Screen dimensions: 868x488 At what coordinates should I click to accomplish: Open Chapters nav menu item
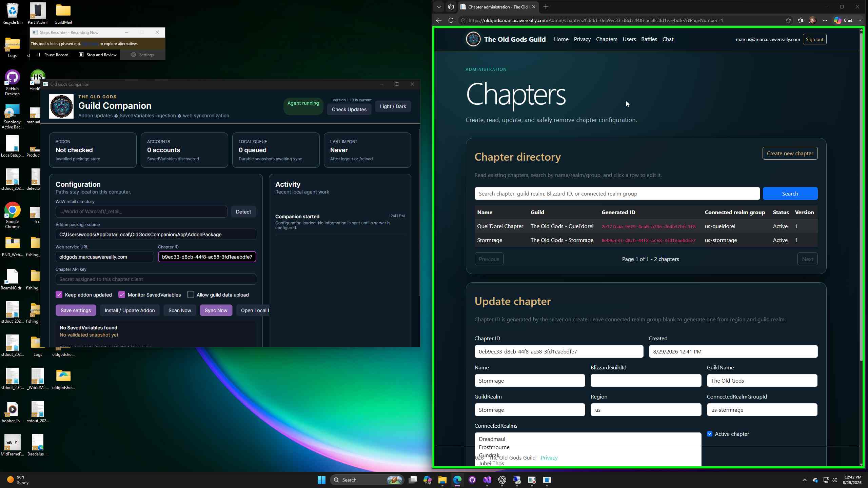pyautogui.click(x=607, y=39)
